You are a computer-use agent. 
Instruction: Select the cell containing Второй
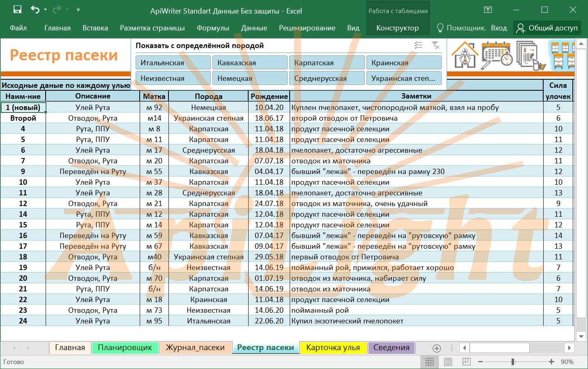[x=23, y=118]
